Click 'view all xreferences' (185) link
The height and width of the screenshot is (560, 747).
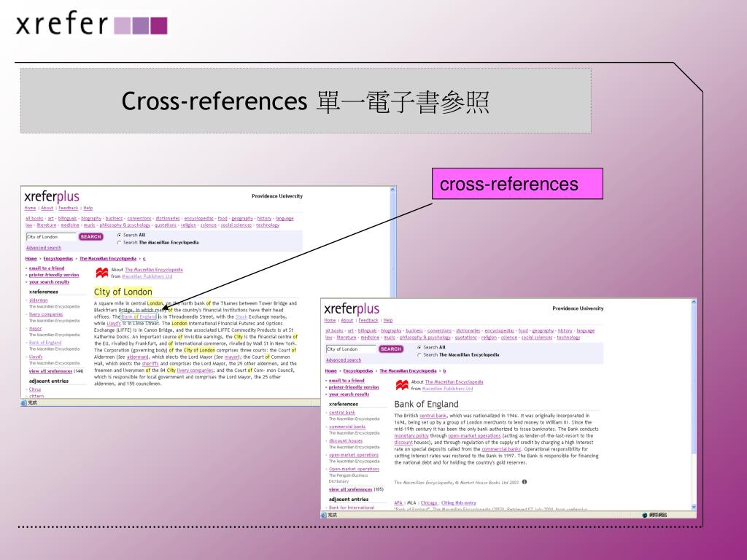tap(351, 489)
